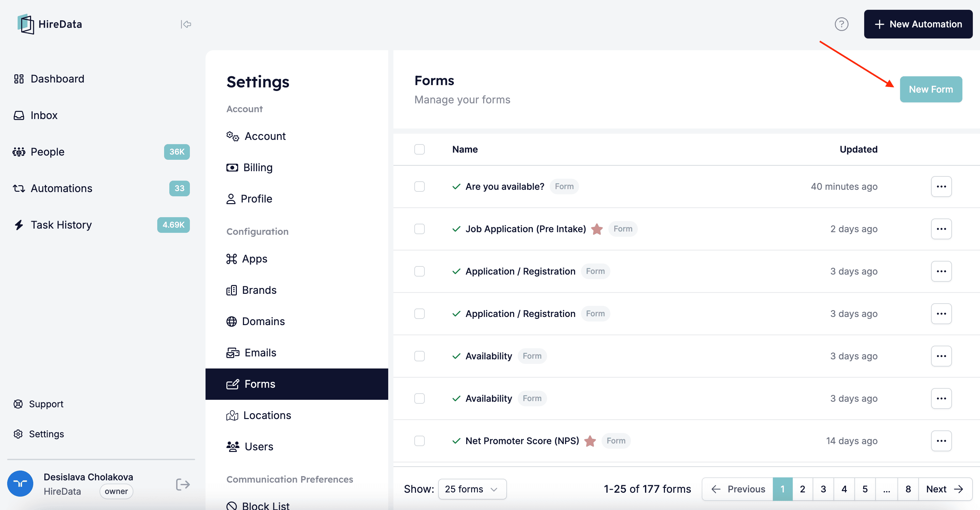The width and height of the screenshot is (980, 510).
Task: Open Domains globe icon
Action: point(231,322)
